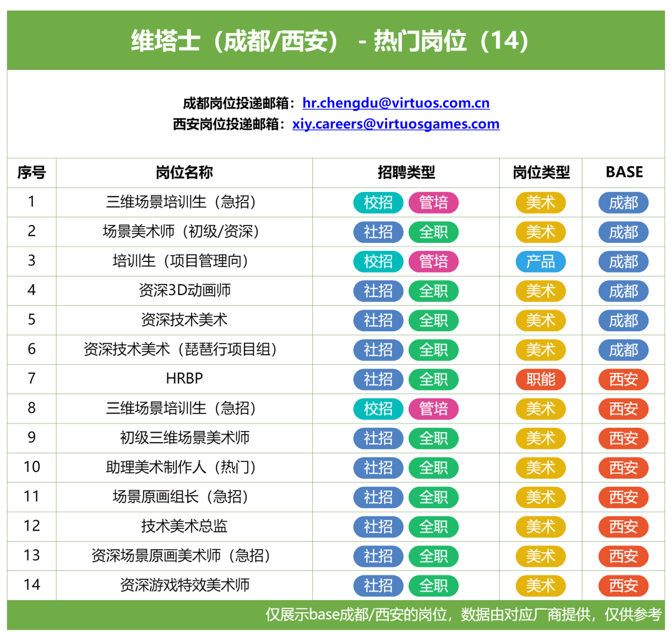Click the 成都 tag in row 6
Screen dimensions: 672x637
623,350
